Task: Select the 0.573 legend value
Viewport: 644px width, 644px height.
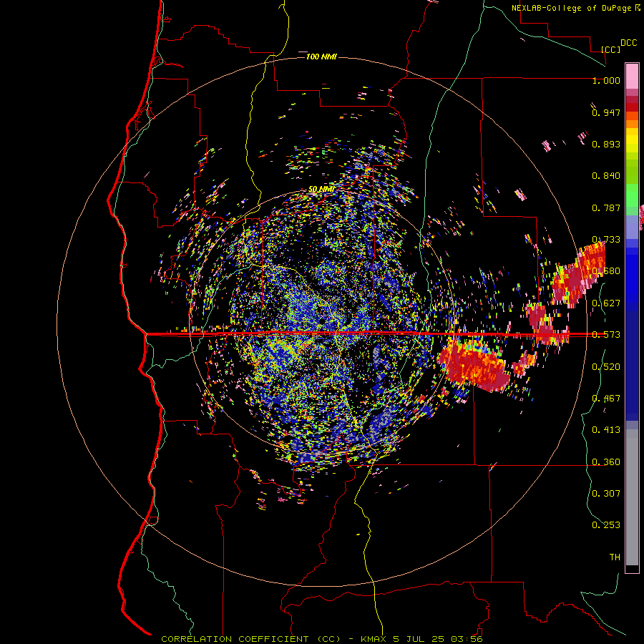Action: [x=606, y=335]
